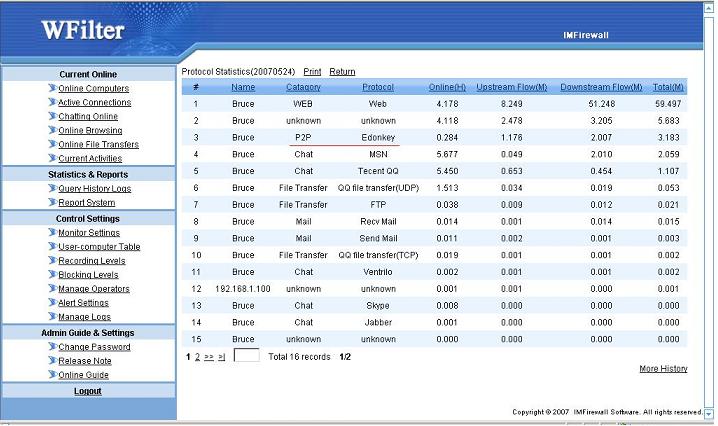The height and width of the screenshot is (426, 718).
Task: Open Monitor Settings
Action: [89, 233]
